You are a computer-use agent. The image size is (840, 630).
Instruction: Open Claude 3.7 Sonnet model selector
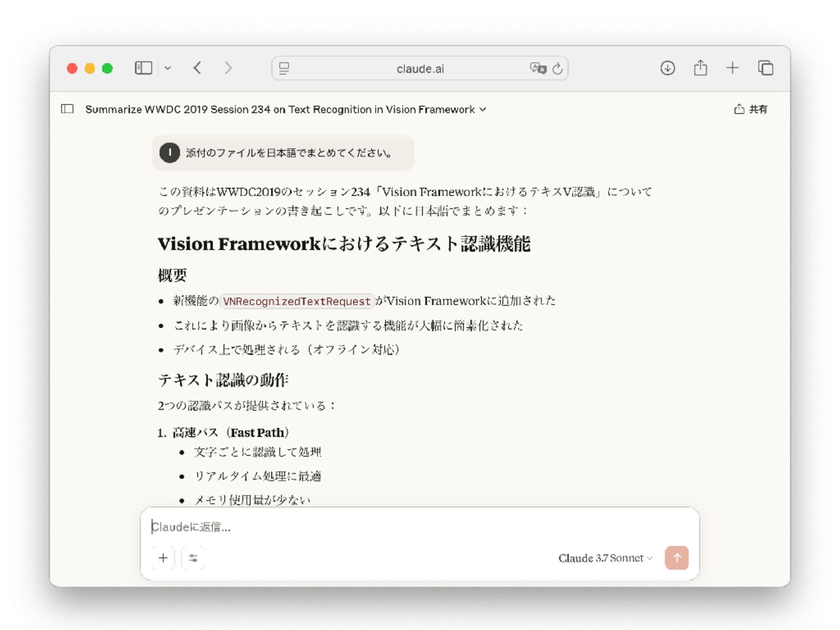605,558
